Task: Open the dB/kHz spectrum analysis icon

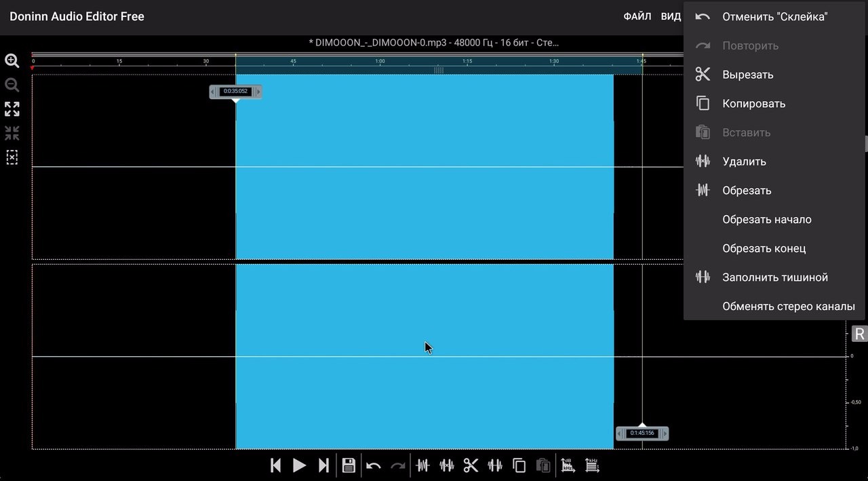Action: point(568,465)
